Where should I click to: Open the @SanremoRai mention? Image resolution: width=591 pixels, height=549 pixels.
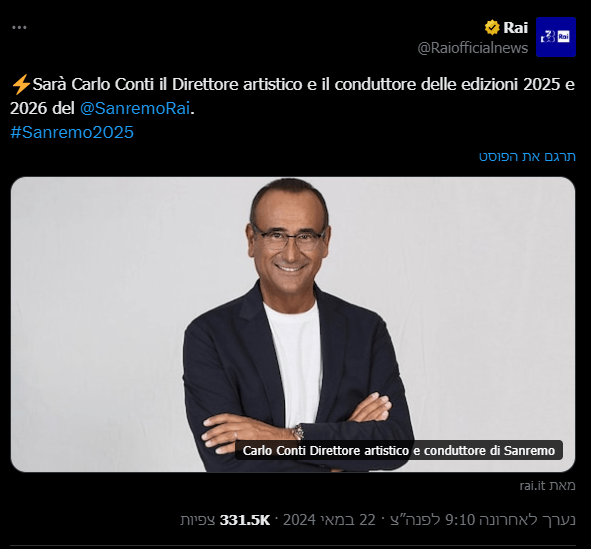(135, 109)
